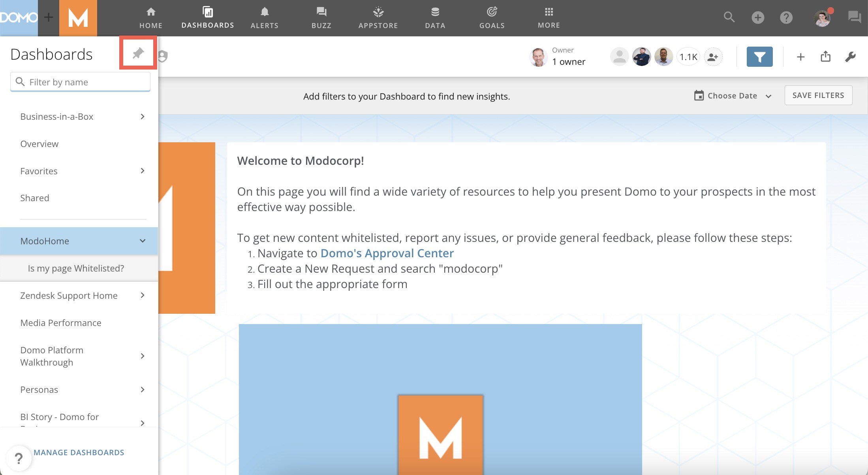Click the circled plus add icon

point(758,17)
